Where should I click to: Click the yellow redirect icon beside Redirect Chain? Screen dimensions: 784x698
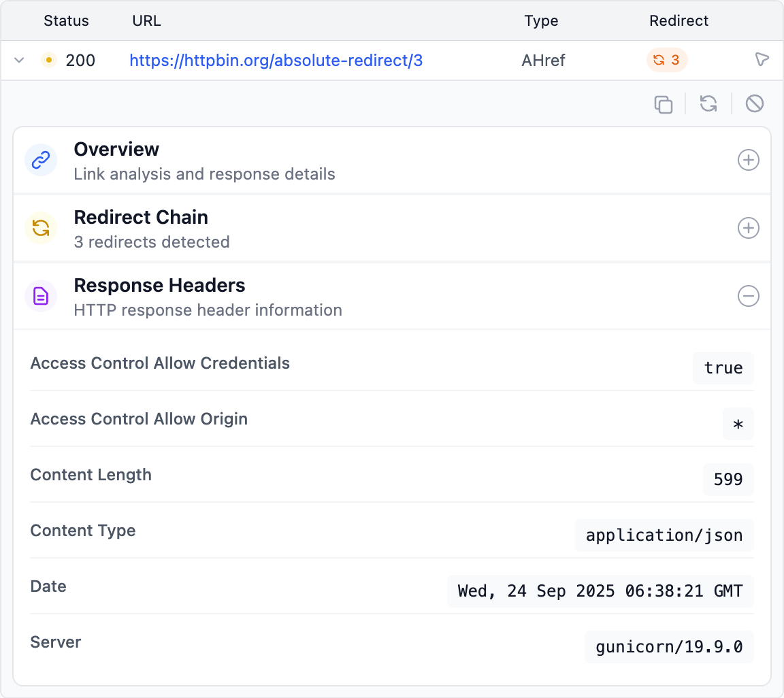tap(41, 228)
